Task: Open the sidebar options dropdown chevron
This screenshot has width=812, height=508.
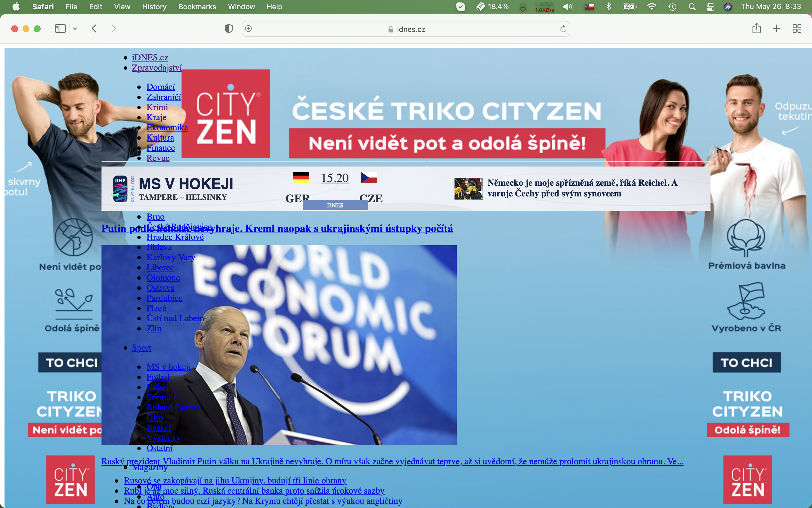Action: 75,29
